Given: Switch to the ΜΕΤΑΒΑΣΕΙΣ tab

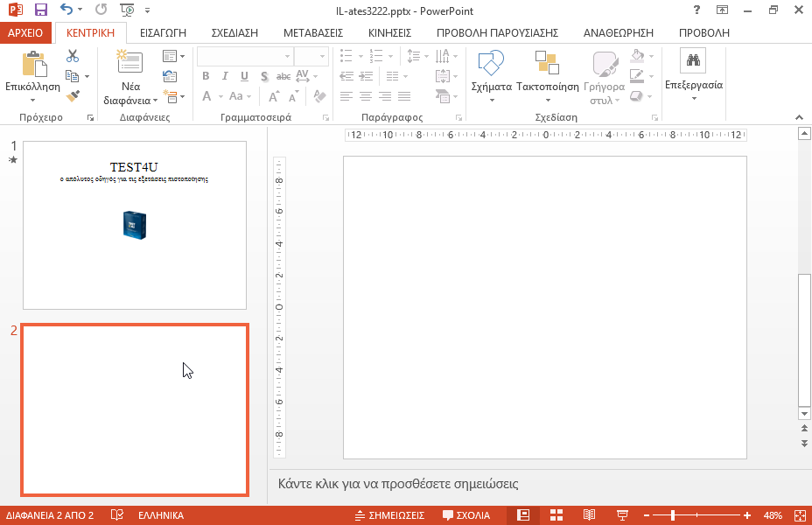Looking at the screenshot, I should pos(313,32).
